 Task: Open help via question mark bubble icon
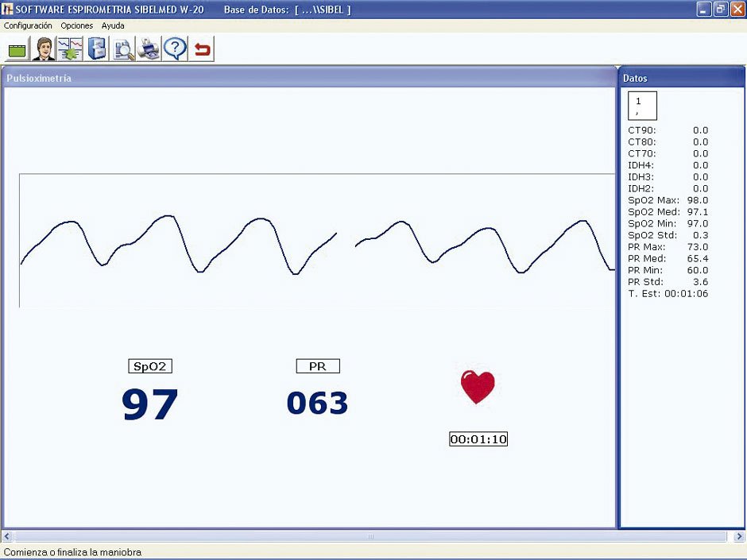175,49
